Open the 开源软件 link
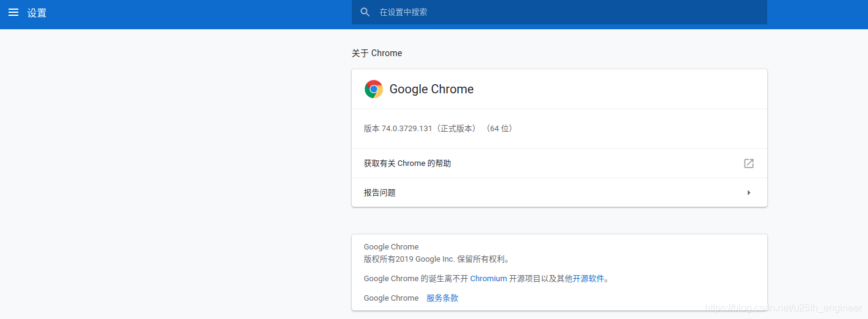The width and height of the screenshot is (868, 319). 588,279
